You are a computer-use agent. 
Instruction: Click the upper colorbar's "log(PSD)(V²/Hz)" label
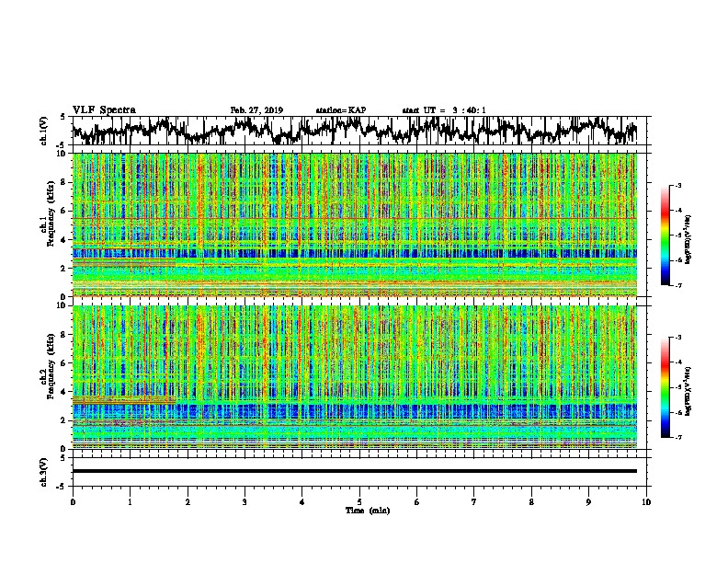689,240
